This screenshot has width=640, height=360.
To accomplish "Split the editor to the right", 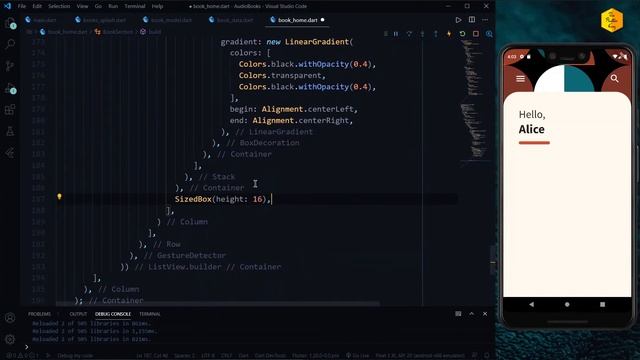I will click(x=472, y=20).
